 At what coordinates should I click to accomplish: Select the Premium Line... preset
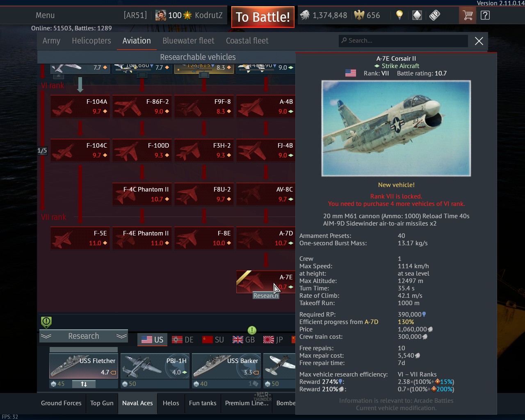pos(247,403)
